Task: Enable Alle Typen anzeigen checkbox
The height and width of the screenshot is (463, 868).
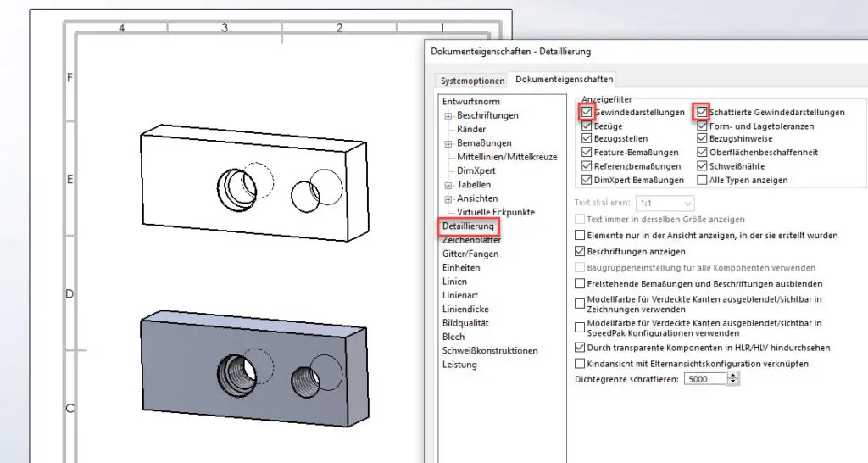Action: click(x=702, y=180)
